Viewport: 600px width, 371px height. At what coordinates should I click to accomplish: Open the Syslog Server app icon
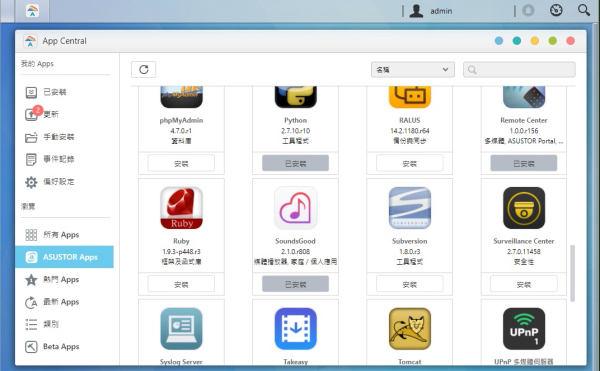[x=181, y=329]
